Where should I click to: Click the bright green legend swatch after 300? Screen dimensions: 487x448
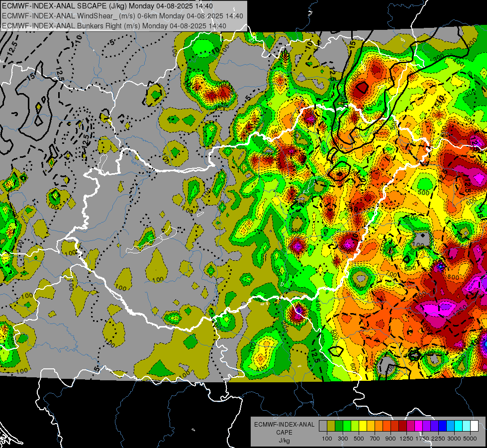[347, 426]
